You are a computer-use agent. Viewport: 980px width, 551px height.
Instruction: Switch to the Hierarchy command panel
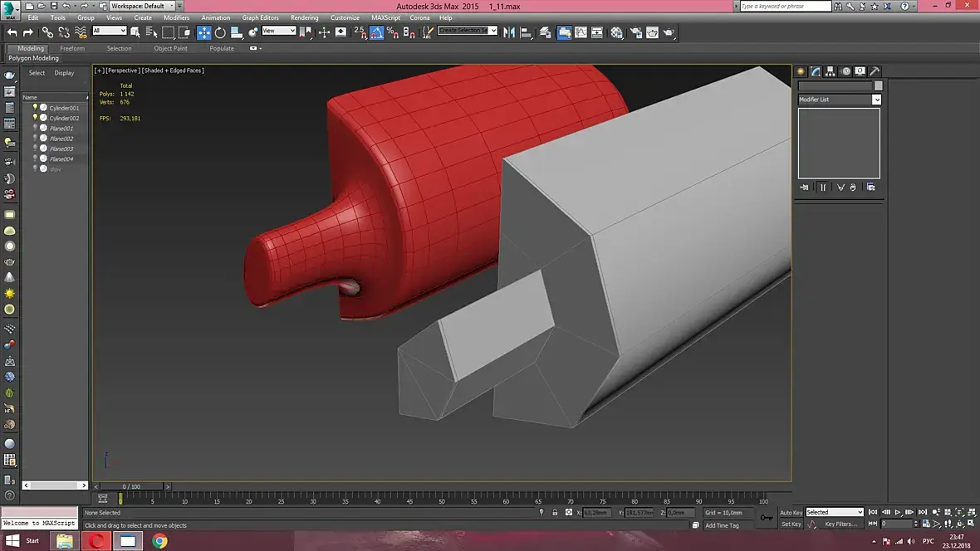pyautogui.click(x=830, y=71)
